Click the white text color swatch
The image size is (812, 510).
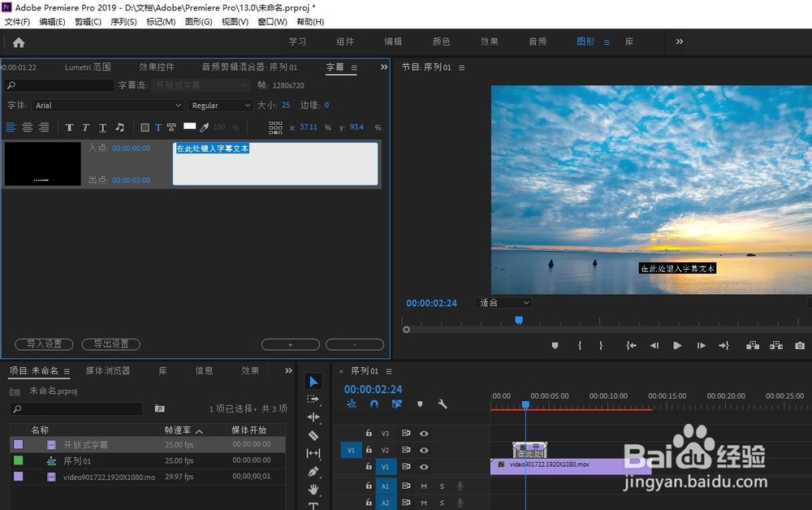pos(189,127)
